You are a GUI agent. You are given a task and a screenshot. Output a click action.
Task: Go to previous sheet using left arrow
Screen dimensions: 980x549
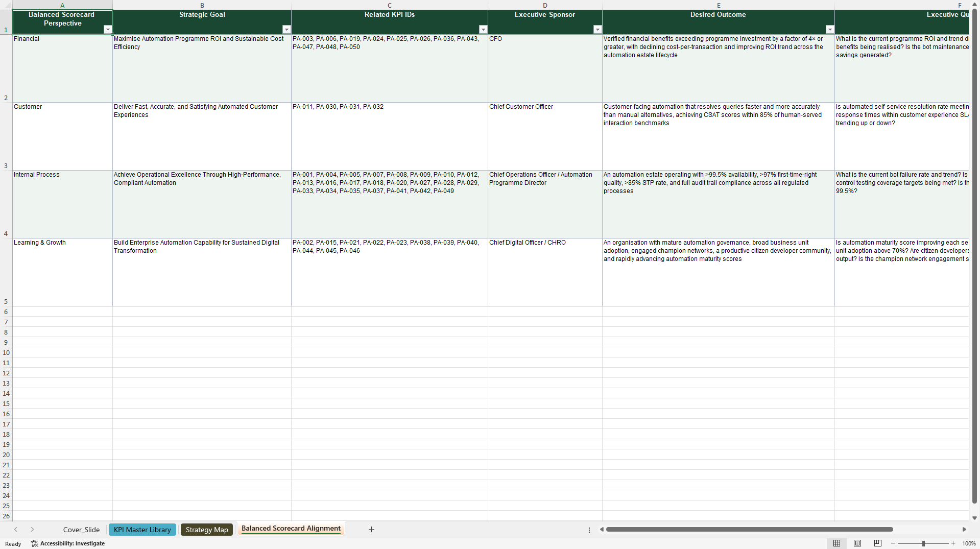point(16,530)
